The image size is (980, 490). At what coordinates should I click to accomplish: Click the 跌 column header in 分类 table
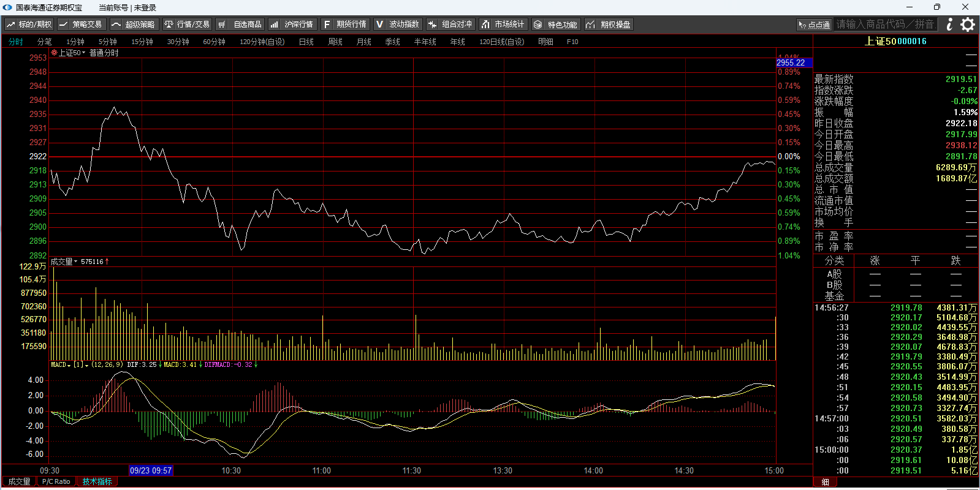pos(956,260)
